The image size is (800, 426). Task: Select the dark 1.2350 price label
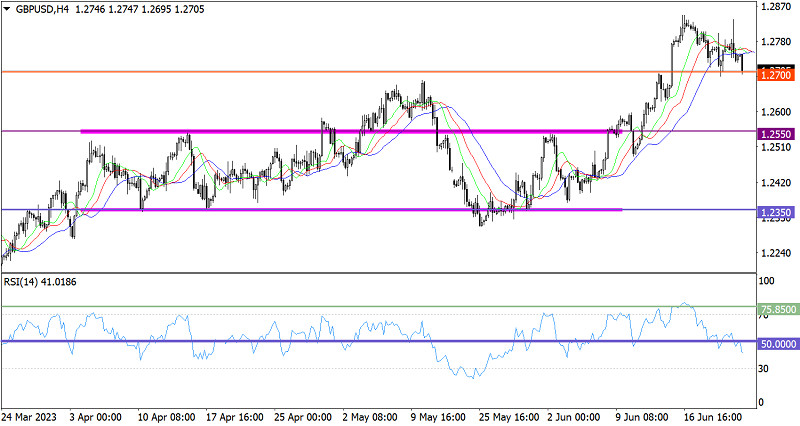(x=777, y=213)
